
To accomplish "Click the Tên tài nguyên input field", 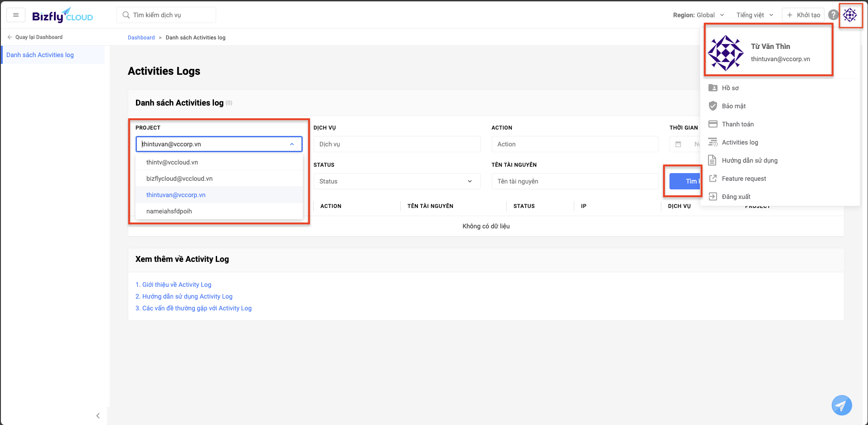I will (574, 181).
